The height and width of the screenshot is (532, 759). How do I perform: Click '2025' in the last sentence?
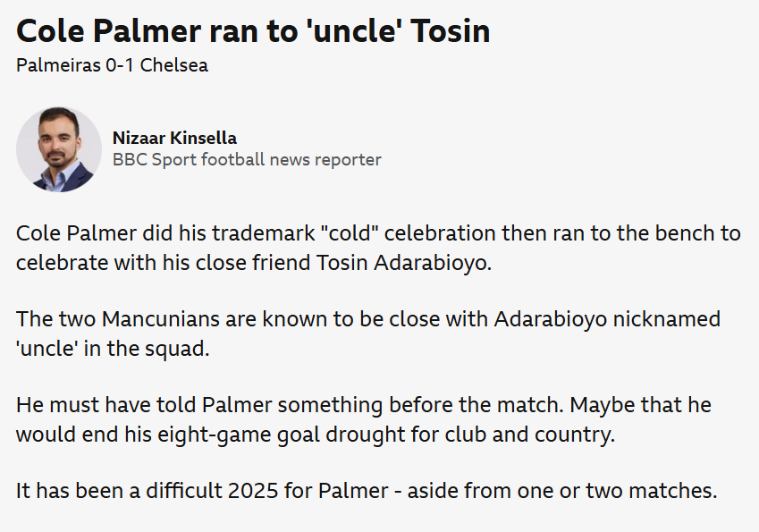253,491
